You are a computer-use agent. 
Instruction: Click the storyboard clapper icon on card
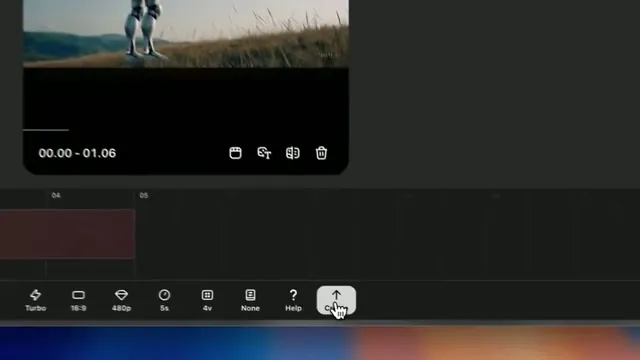(x=236, y=153)
